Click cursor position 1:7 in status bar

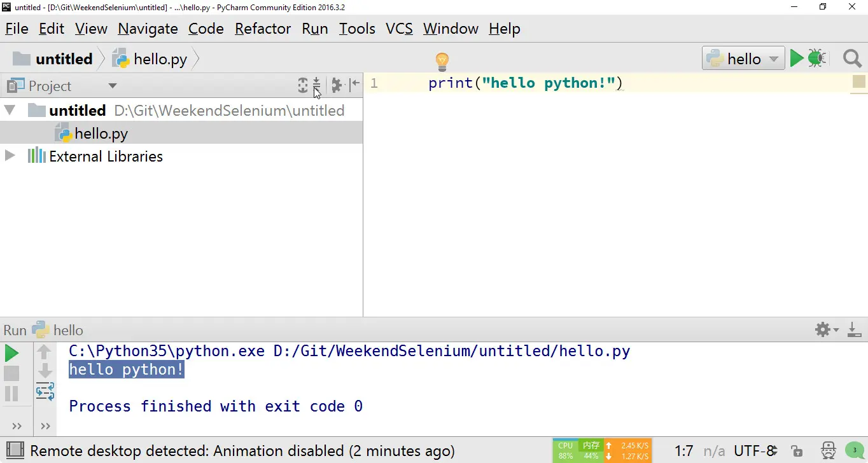(683, 451)
